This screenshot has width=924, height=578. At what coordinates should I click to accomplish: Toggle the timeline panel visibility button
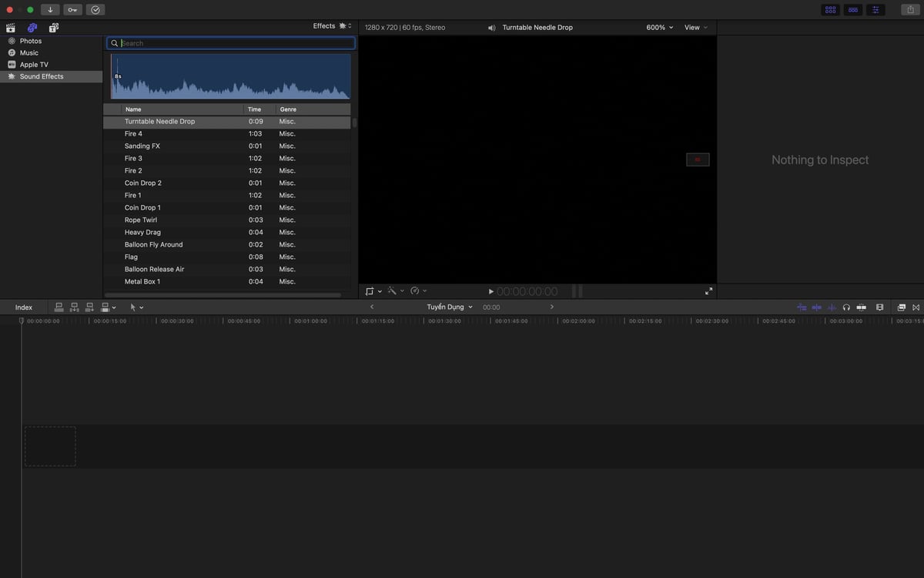[852, 10]
